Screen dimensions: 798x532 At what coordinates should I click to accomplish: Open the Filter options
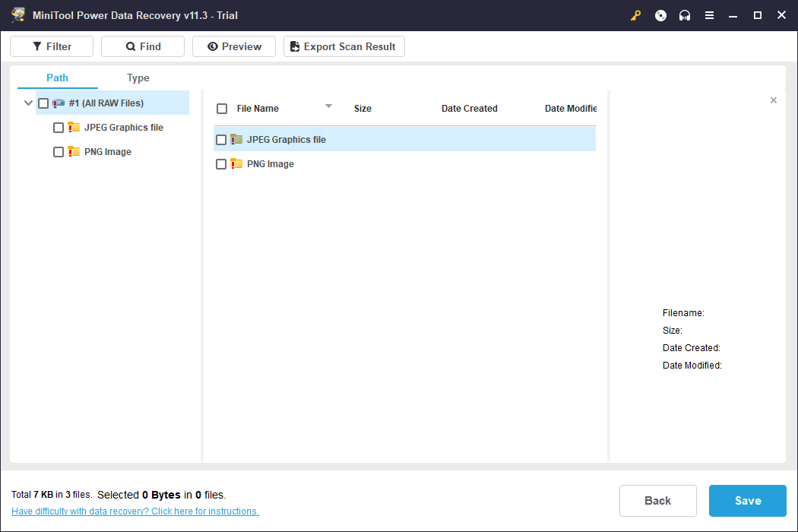[x=52, y=46]
